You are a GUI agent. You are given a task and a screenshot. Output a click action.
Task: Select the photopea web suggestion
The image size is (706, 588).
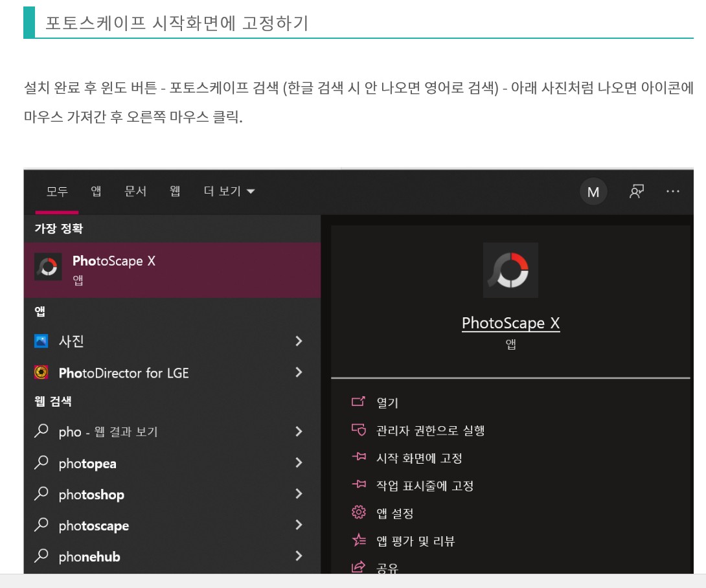pyautogui.click(x=172, y=463)
